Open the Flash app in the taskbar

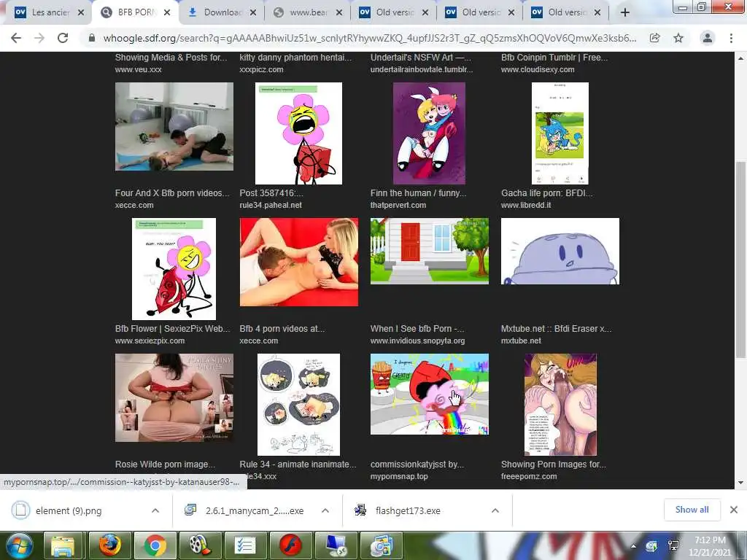[290, 545]
